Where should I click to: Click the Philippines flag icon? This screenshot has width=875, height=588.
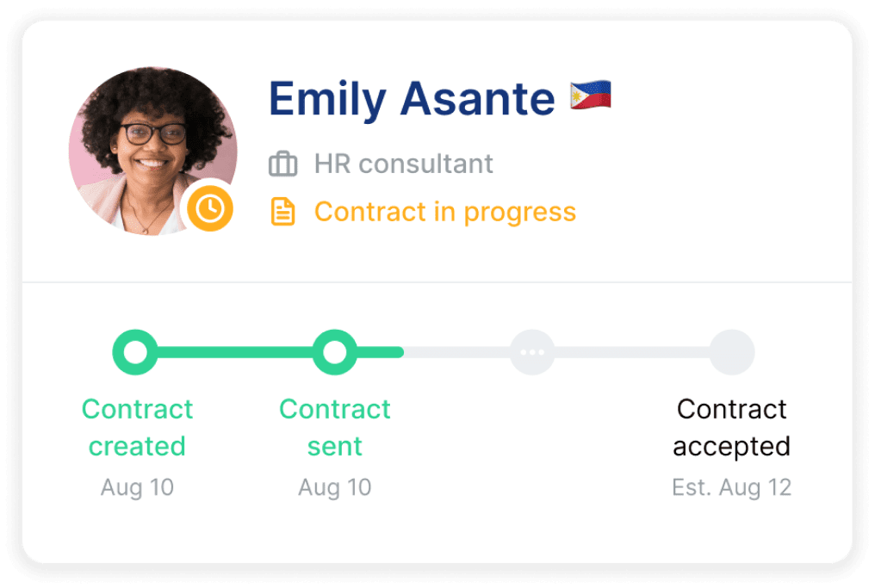(x=591, y=96)
